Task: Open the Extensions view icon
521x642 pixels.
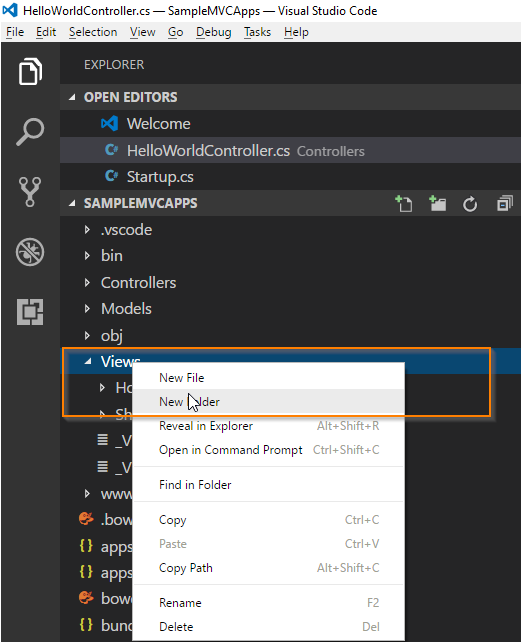Action: coord(30,312)
